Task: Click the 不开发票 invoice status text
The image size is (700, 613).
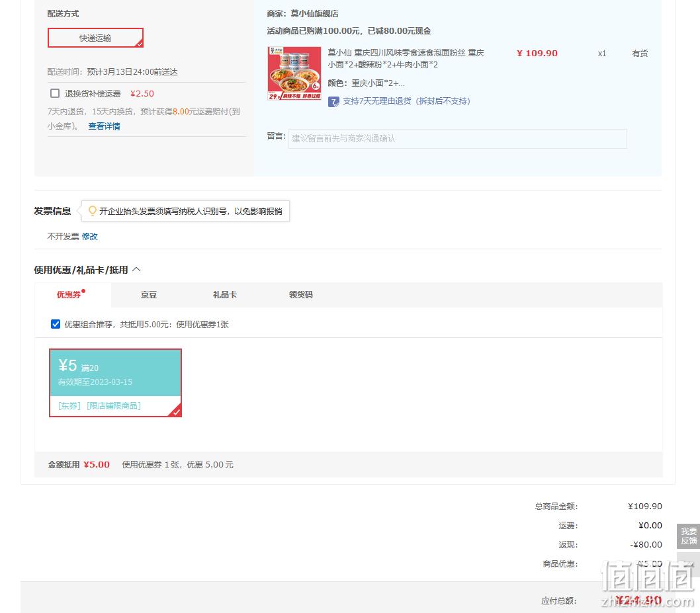Action: pos(63,237)
